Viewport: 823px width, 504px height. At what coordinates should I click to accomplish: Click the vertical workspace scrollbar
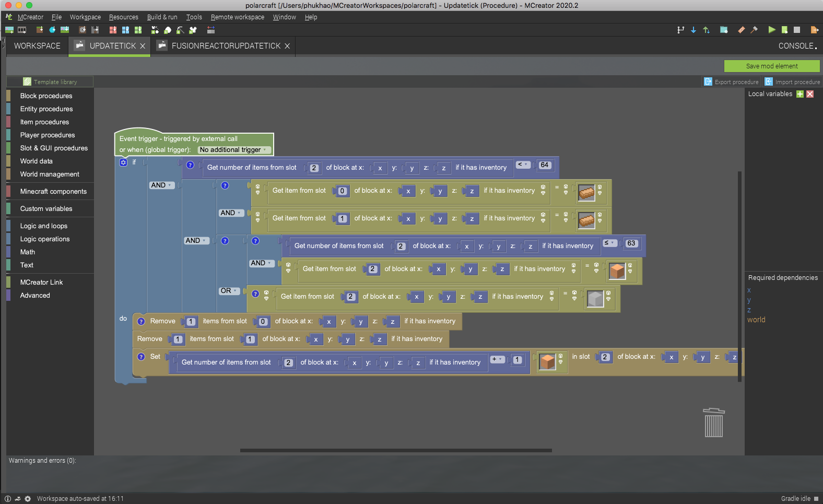click(x=739, y=276)
